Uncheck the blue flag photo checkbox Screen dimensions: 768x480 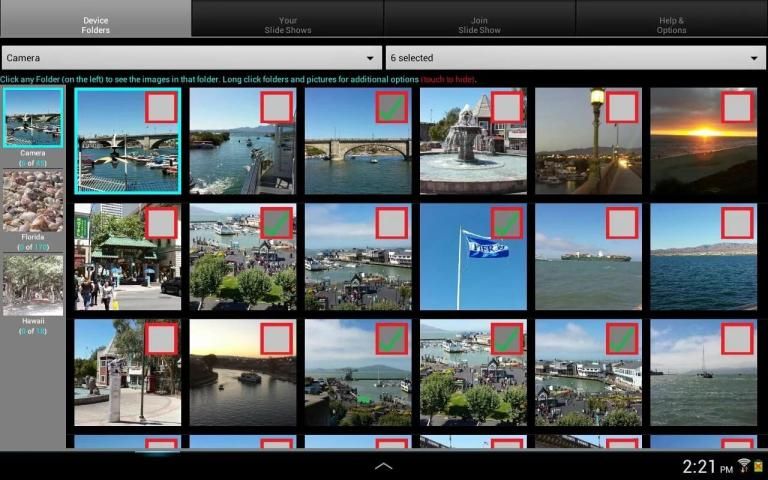pos(506,223)
